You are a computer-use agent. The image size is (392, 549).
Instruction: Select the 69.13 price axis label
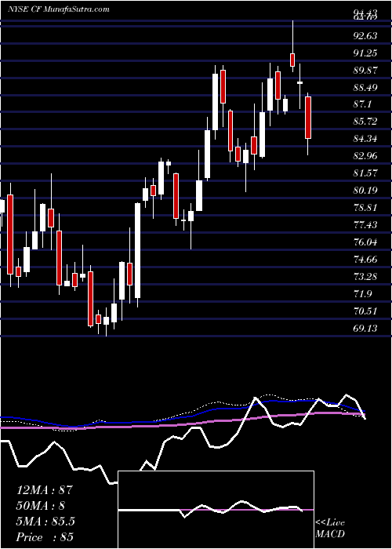(365, 328)
